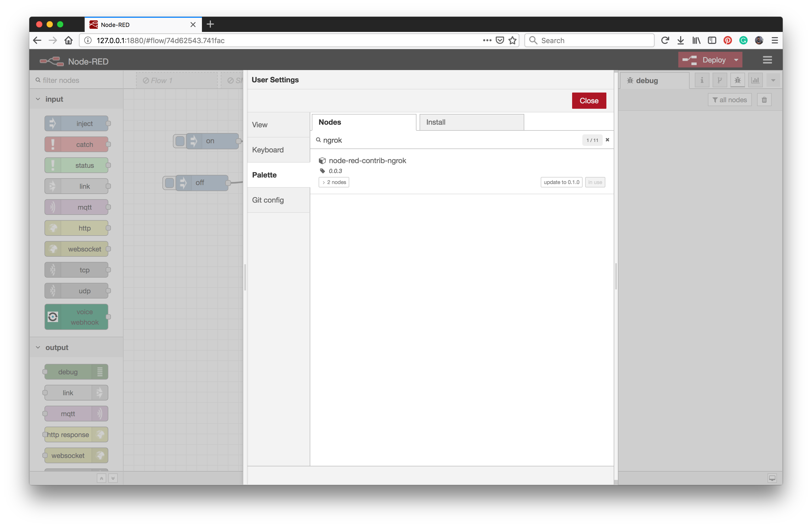This screenshot has width=812, height=527.
Task: Open the Git config tab
Action: (279, 200)
